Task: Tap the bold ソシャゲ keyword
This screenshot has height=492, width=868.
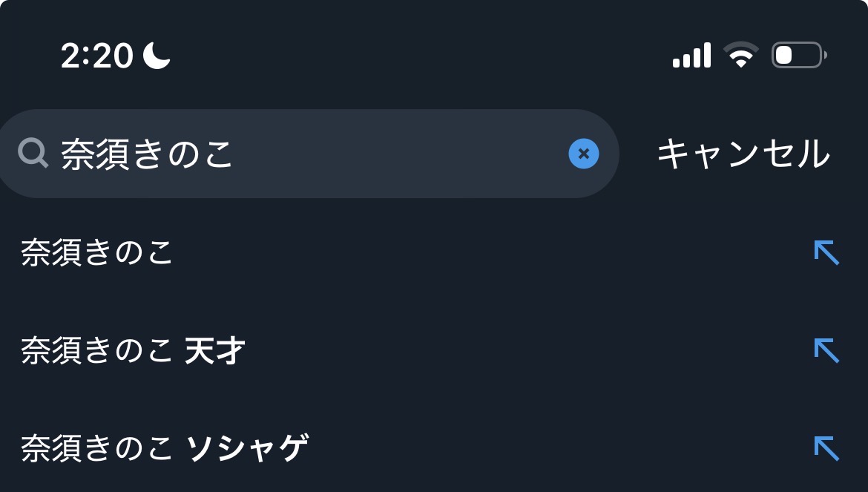Action: [x=246, y=448]
